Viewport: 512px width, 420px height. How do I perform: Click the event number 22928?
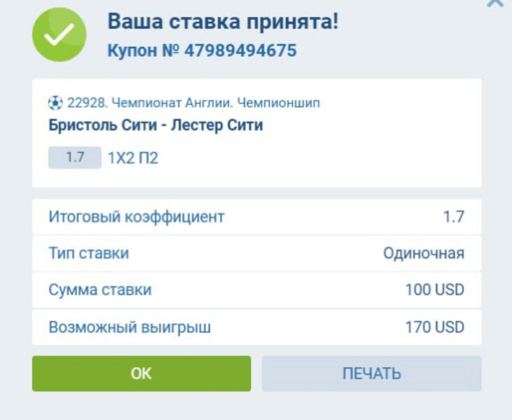[84, 103]
